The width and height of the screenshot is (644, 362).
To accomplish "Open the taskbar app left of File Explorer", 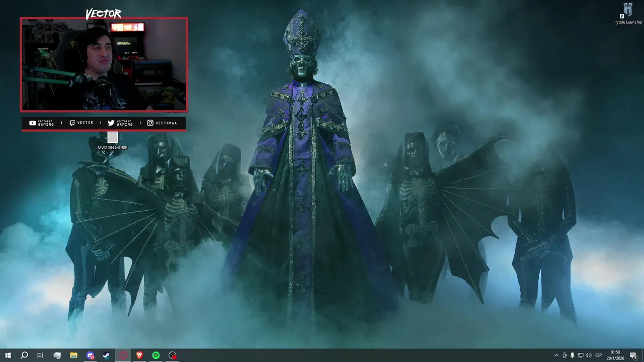I will [57, 355].
